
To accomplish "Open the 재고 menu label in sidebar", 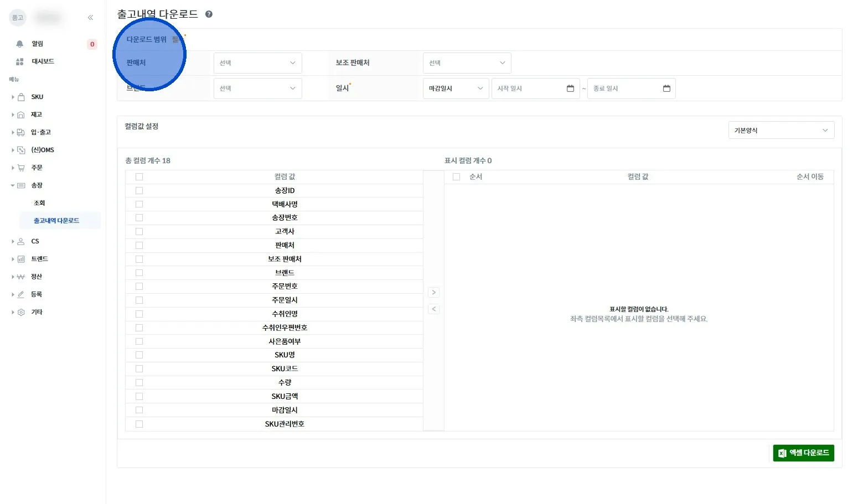I will click(x=37, y=115).
